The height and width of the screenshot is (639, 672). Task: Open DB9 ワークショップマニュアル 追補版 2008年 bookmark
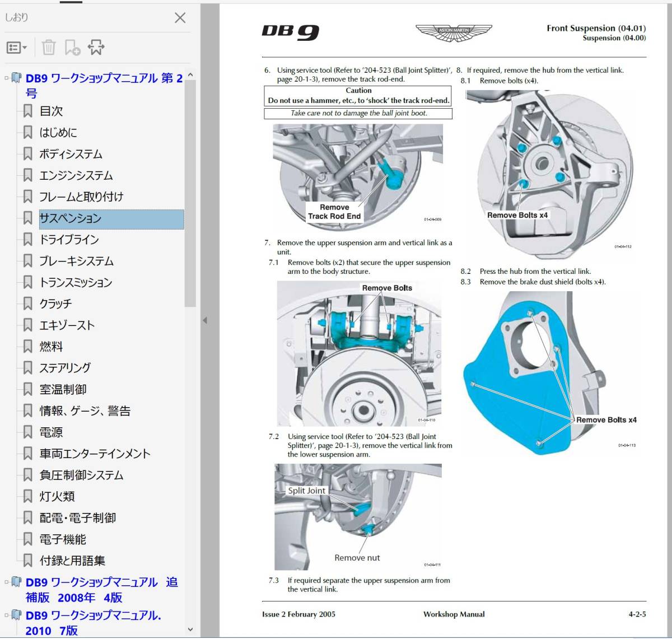pyautogui.click(x=101, y=590)
